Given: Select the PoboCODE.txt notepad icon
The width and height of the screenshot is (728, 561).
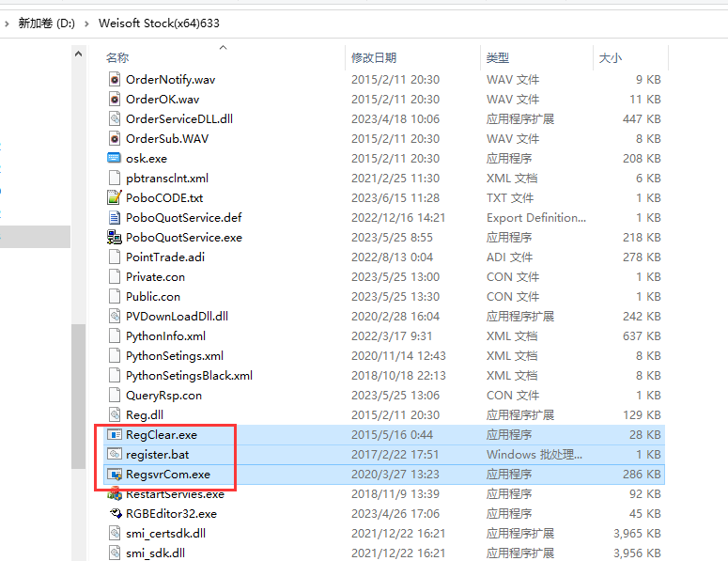Looking at the screenshot, I should point(115,198).
